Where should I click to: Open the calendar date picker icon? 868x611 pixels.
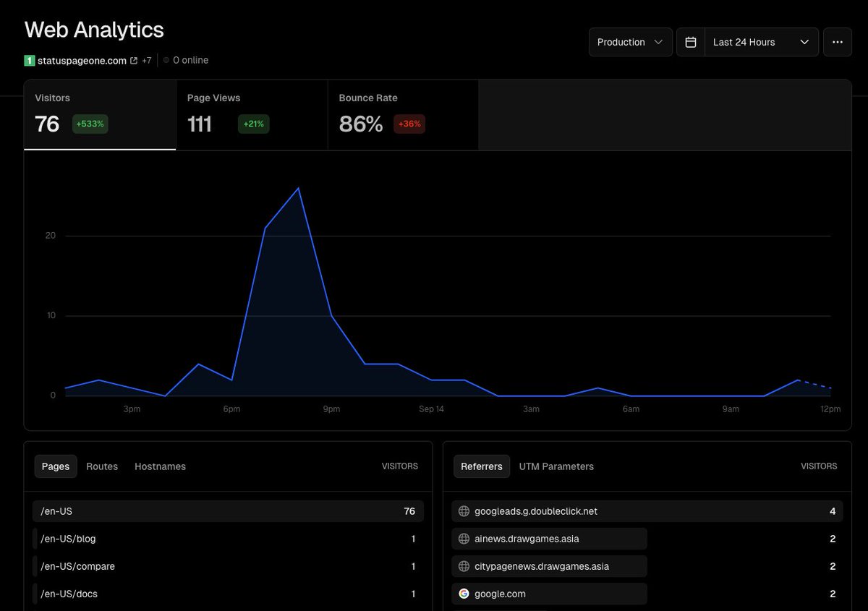pos(690,42)
